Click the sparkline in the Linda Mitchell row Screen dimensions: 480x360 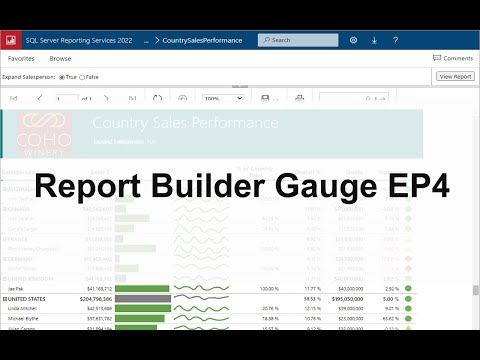[x=201, y=309]
